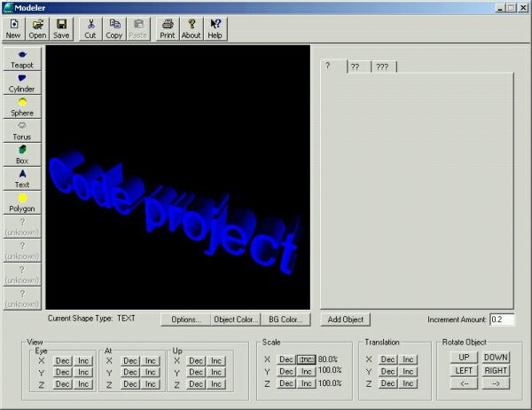The height and width of the screenshot is (410, 532).
Task: Decrease Eye X value
Action: tap(62, 360)
